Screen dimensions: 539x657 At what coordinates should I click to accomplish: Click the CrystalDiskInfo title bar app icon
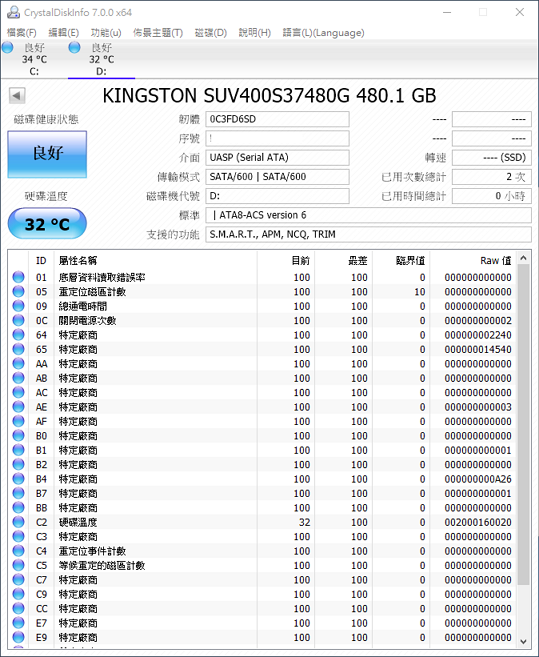13,12
